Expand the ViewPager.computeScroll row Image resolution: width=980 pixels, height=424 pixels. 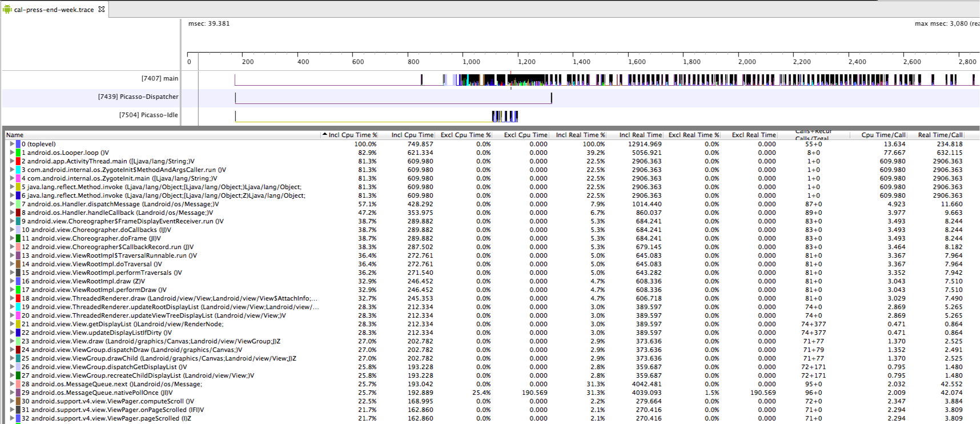click(11, 401)
